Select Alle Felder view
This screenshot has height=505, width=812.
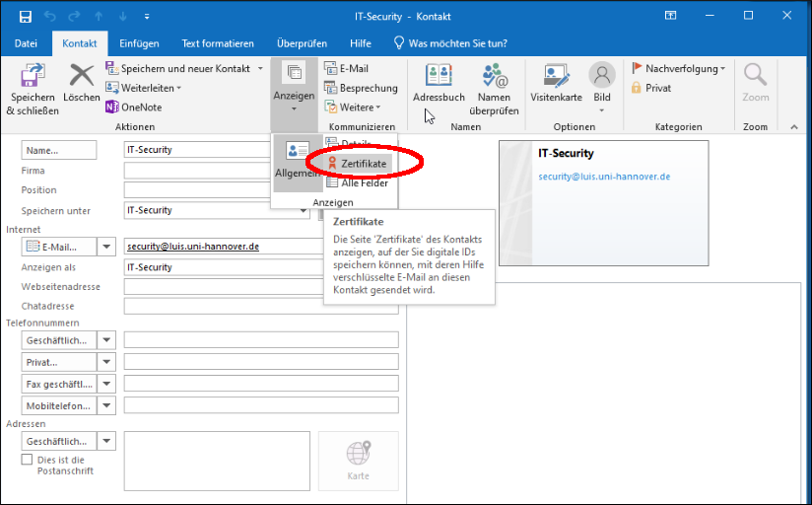pos(359,183)
